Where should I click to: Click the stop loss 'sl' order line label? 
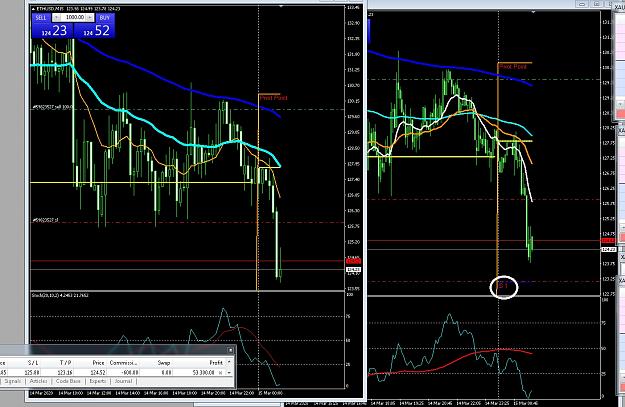tap(45, 220)
